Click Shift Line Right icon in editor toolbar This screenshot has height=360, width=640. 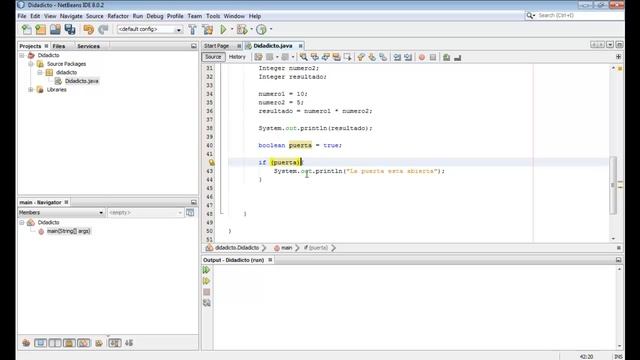pyautogui.click(x=408, y=58)
